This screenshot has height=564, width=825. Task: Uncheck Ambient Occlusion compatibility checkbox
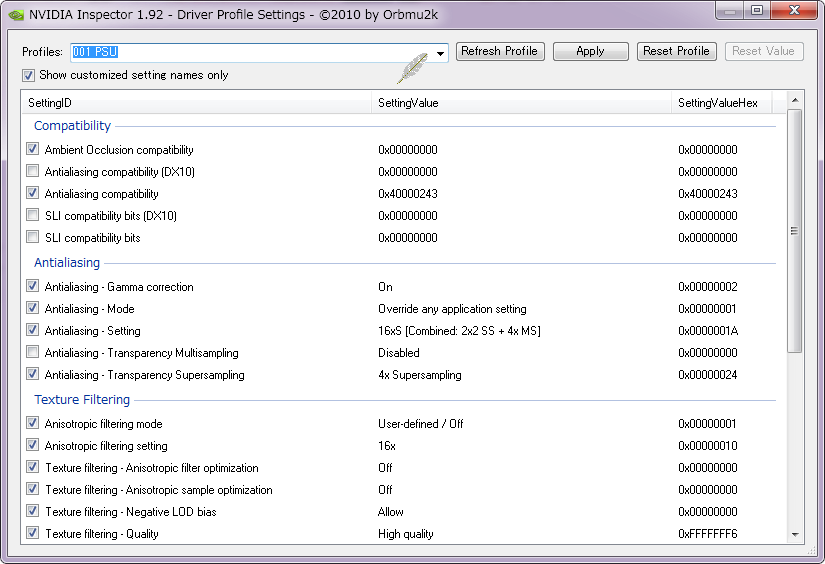[33, 149]
